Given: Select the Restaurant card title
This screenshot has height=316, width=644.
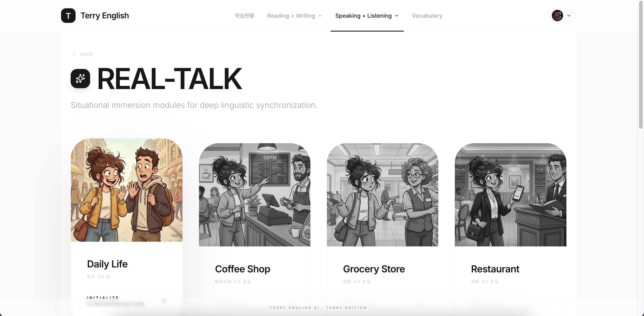Looking at the screenshot, I should coord(495,269).
